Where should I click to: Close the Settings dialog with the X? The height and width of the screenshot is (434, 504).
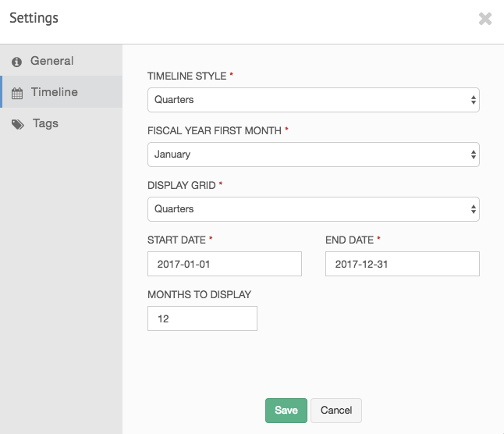(x=485, y=19)
